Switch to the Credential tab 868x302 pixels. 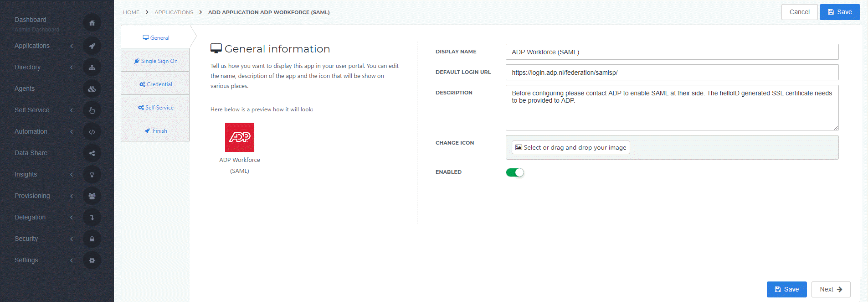pos(155,84)
